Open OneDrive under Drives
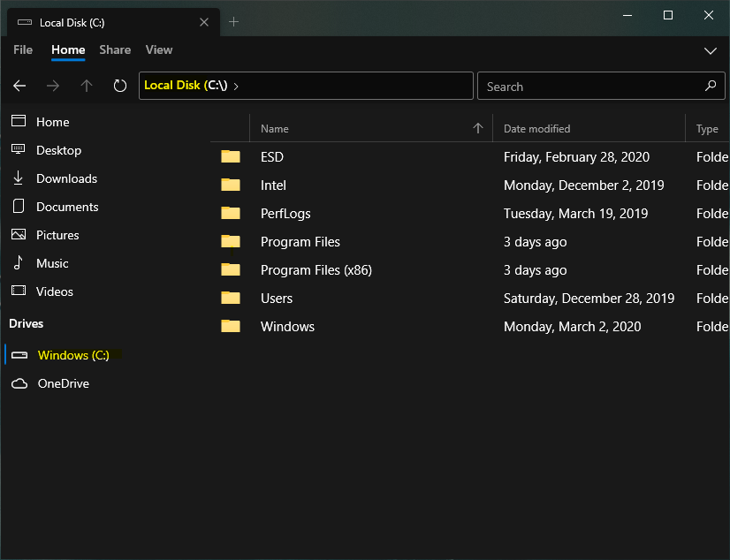 [x=64, y=383]
